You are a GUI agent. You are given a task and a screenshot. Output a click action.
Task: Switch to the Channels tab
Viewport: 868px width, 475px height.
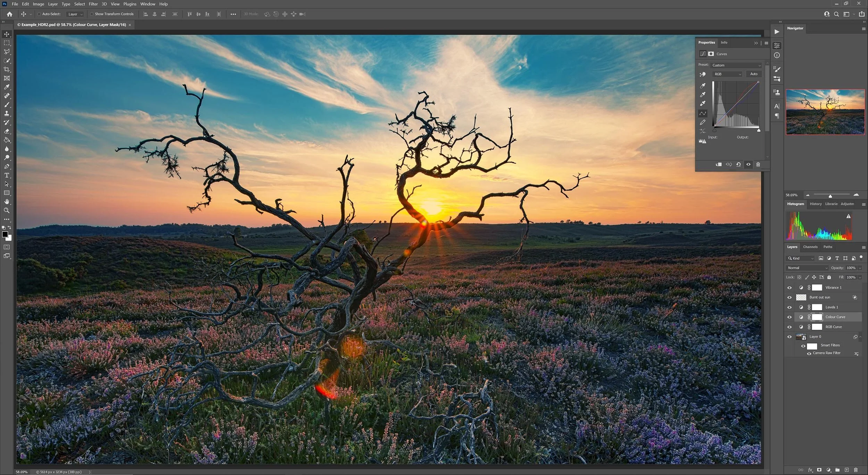(810, 247)
